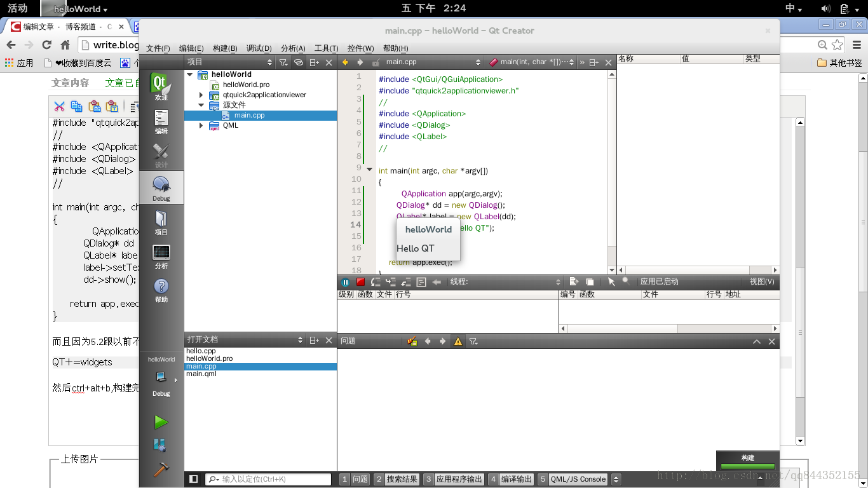The image size is (868, 488).
Task: Open the 调试(D) menu
Action: point(259,48)
